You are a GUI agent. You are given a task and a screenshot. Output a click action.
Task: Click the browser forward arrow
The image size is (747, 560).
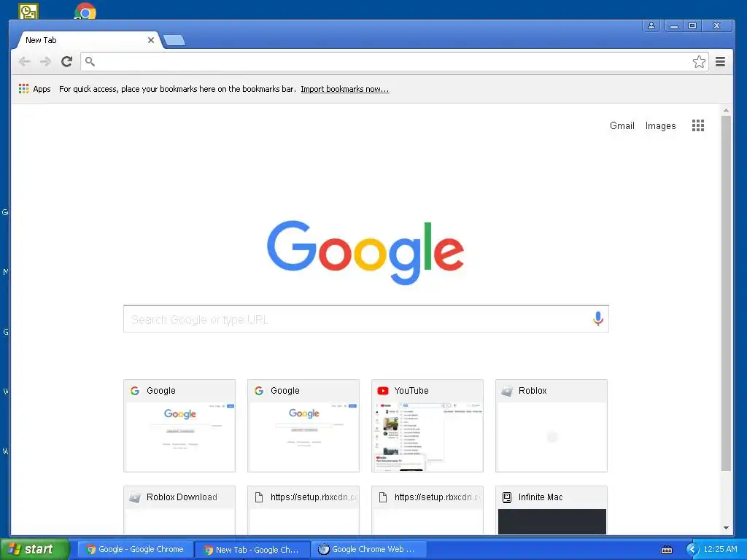point(45,61)
